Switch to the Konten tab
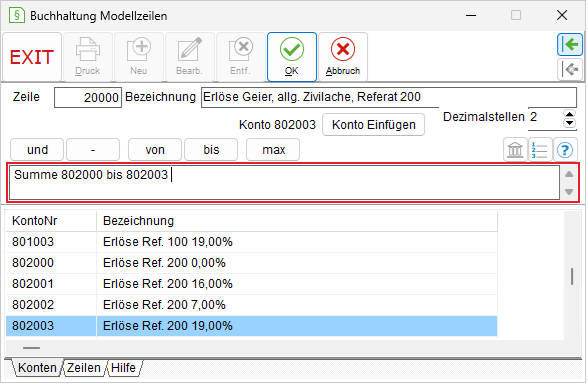 (x=37, y=368)
